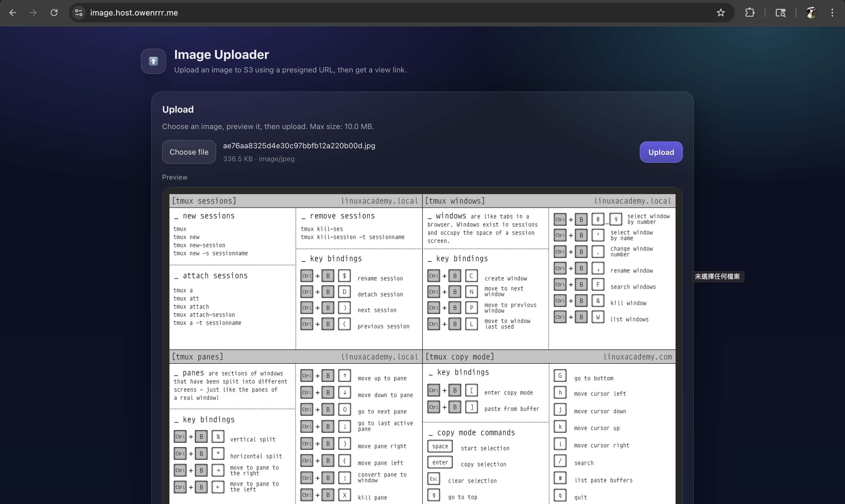Click the Image Uploader logo icon
The width and height of the screenshot is (845, 504).
(153, 61)
